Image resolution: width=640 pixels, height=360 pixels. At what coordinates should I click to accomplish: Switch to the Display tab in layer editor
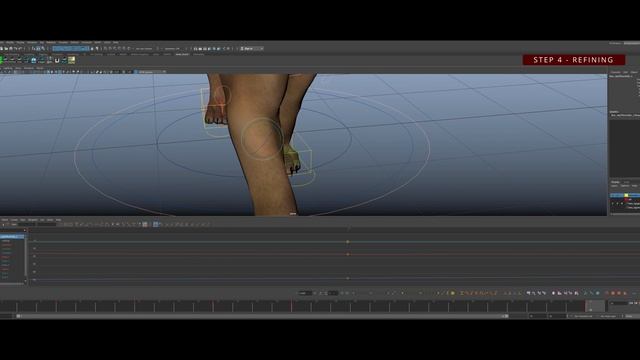[x=615, y=182]
